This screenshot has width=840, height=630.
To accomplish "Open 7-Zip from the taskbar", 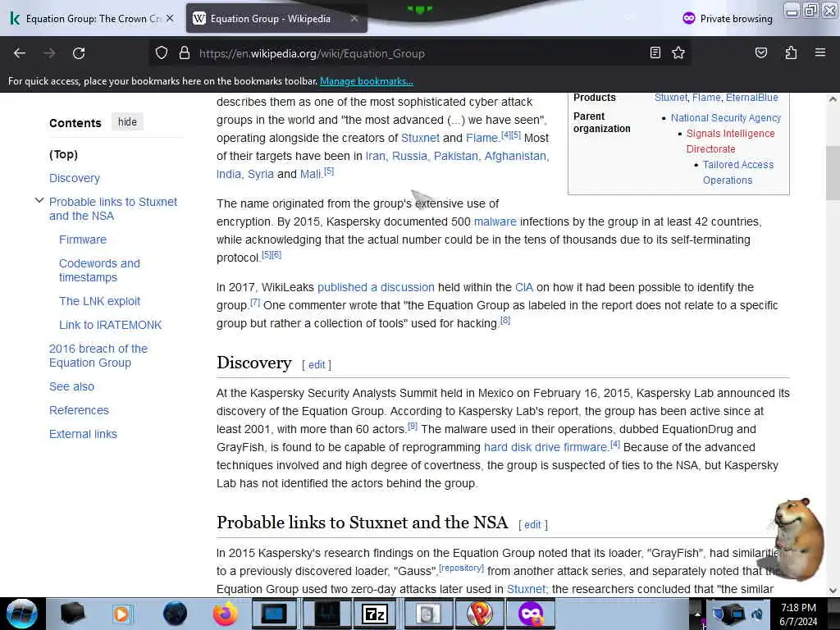I will 374,614.
